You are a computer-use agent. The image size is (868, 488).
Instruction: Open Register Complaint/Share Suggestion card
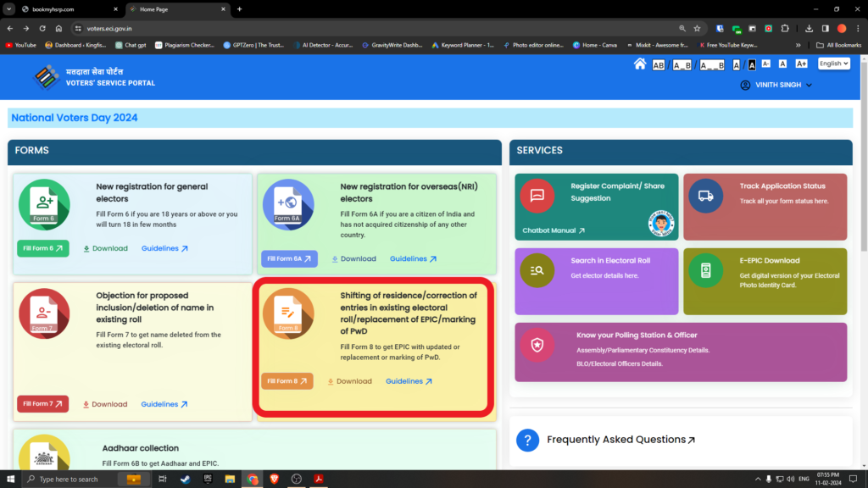click(x=596, y=207)
